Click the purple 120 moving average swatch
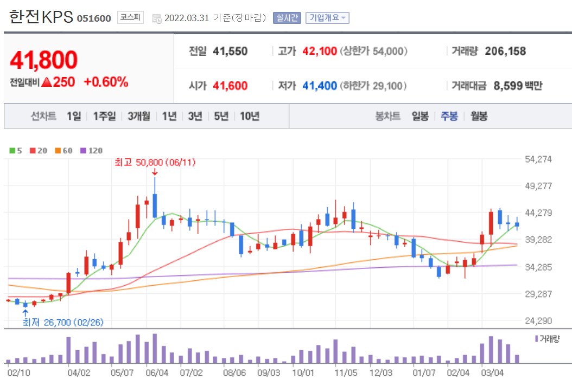Screen dimensions: 572x392 (x=83, y=151)
